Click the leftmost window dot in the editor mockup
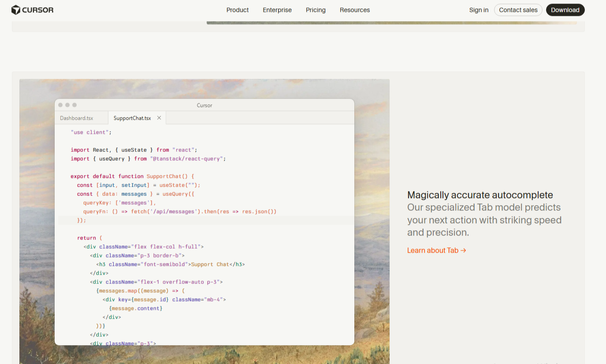The width and height of the screenshot is (606, 364). pos(60,105)
